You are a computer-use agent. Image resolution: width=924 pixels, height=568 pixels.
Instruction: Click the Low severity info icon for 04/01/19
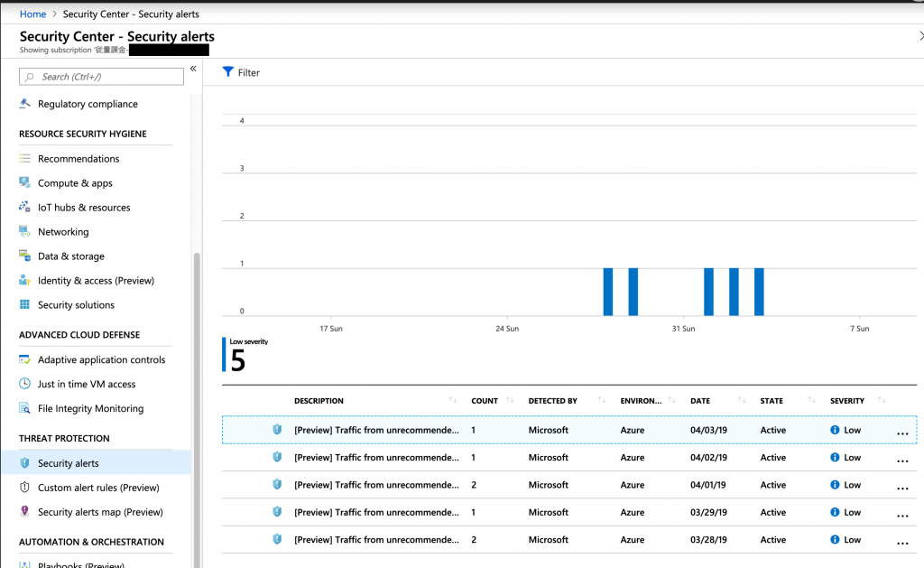[x=835, y=485]
